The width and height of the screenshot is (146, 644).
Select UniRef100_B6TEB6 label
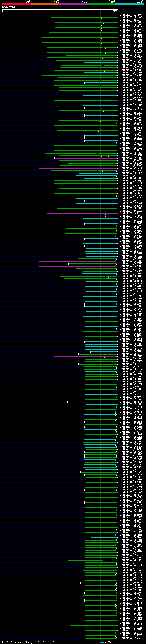click(x=131, y=58)
